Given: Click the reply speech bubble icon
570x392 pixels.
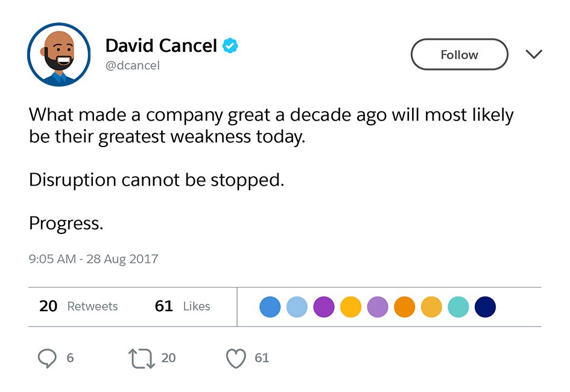Looking at the screenshot, I should pyautogui.click(x=47, y=358).
